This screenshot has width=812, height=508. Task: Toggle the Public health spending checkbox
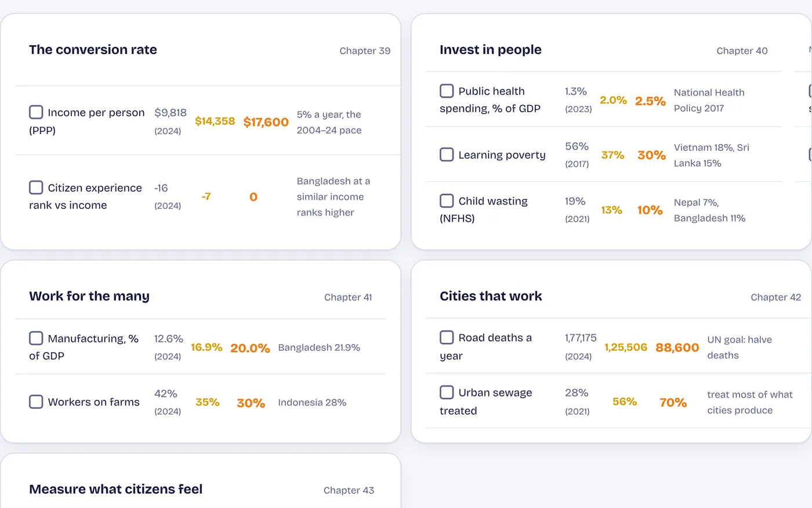click(447, 91)
